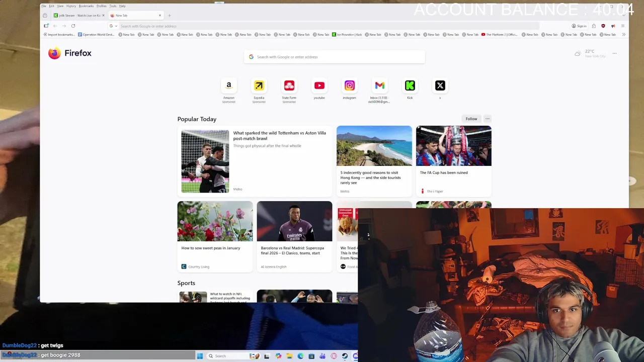Screen dimensions: 644x362
Task: Open the History menu
Action: (x=71, y=6)
